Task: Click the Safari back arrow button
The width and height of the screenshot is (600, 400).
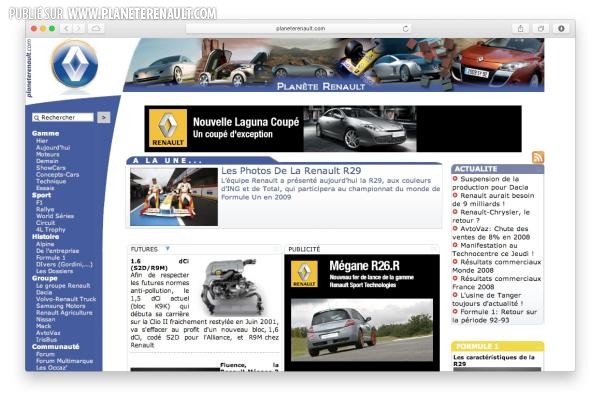Action: pyautogui.click(x=66, y=28)
